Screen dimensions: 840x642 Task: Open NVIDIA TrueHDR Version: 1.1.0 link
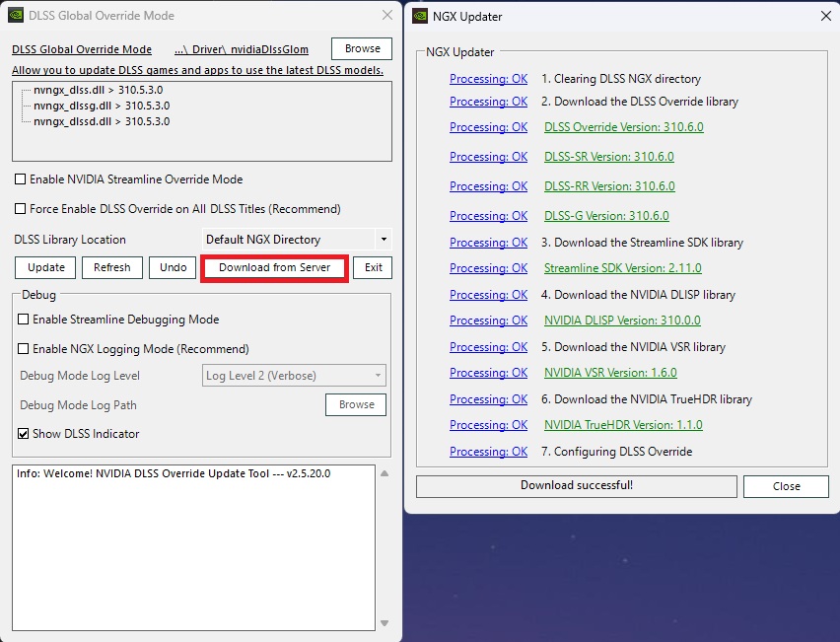click(623, 424)
